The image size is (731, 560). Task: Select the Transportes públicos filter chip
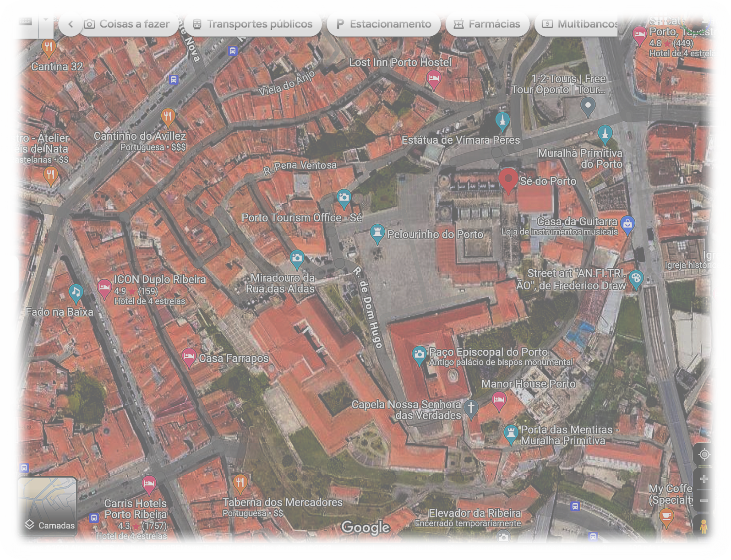(x=253, y=24)
